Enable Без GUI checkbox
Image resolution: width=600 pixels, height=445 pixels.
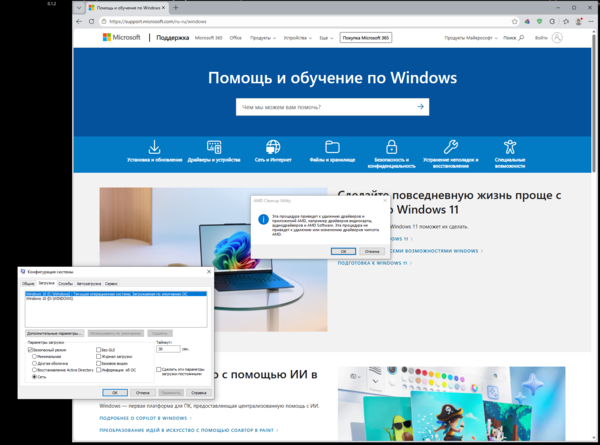click(98, 350)
